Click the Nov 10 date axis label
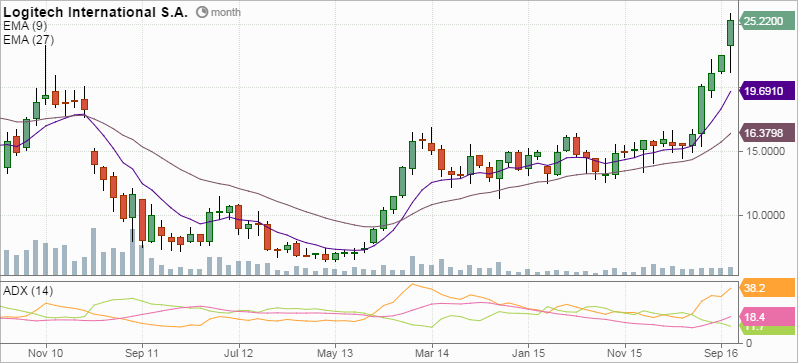Viewport: 798px width, 363px height. pyautogui.click(x=46, y=352)
